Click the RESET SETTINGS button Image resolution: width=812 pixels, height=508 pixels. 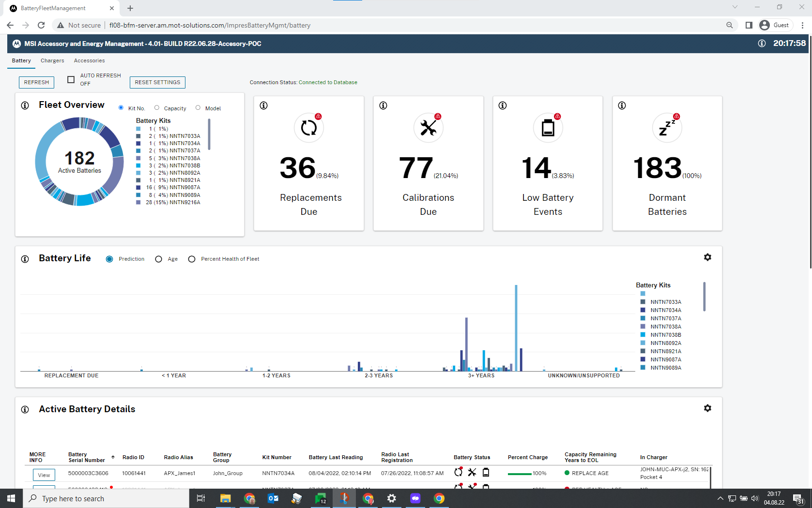157,82
